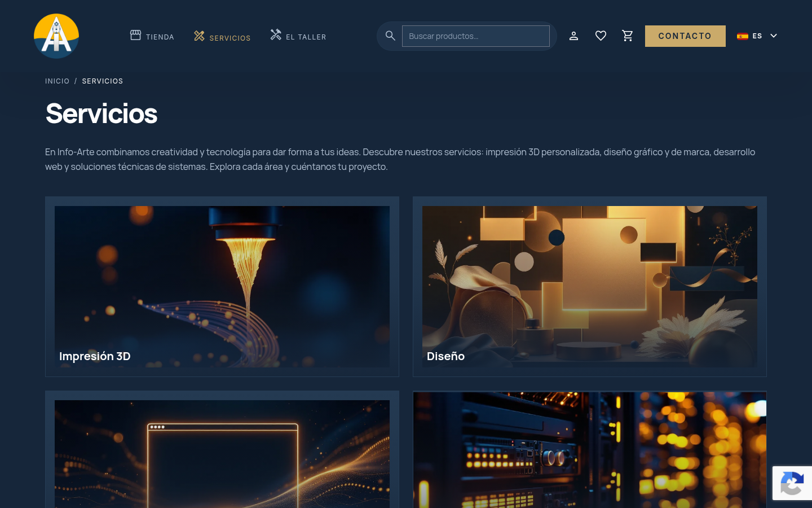The image size is (812, 508).
Task: Go to the Tienda menu item
Action: click(x=160, y=37)
